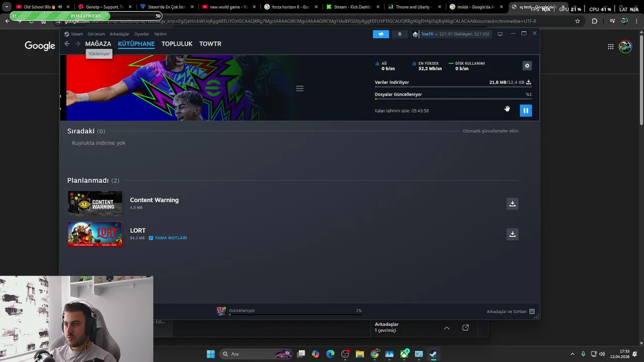Screen dimensions: 644x362
Task: Click the Güncelleniyor progress bar in footer
Action: coord(296,315)
